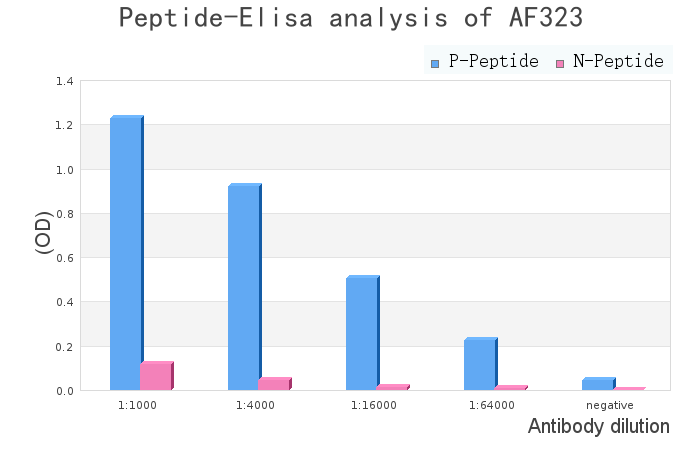
Task: Click the (OD) y-axis title
Action: click(44, 232)
